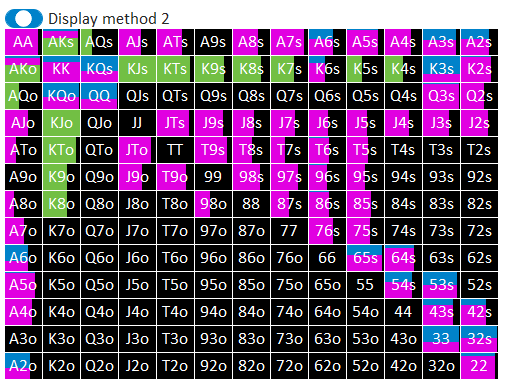Select the 88 pair cell
Viewport: 508px width, 388px height.
click(251, 204)
